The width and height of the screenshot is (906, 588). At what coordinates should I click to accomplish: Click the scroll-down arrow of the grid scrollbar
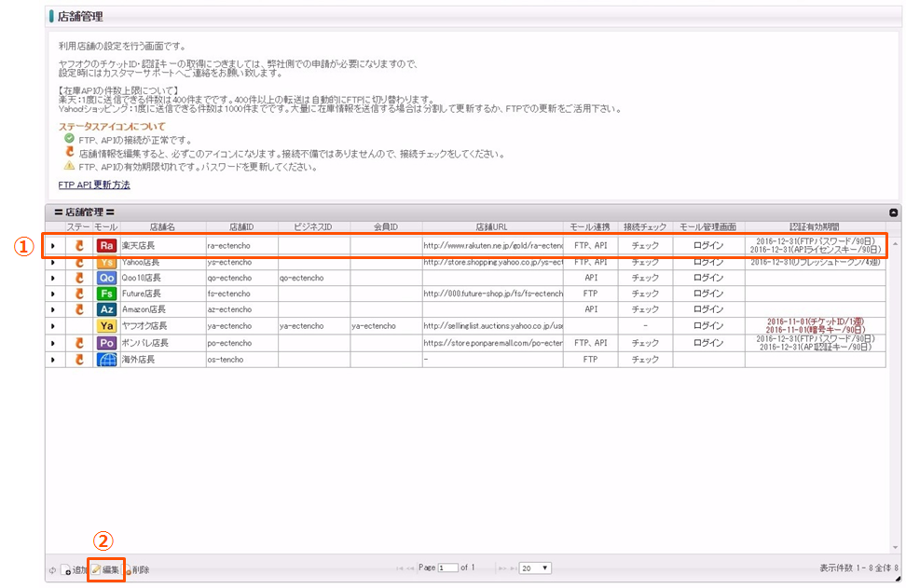click(x=895, y=548)
